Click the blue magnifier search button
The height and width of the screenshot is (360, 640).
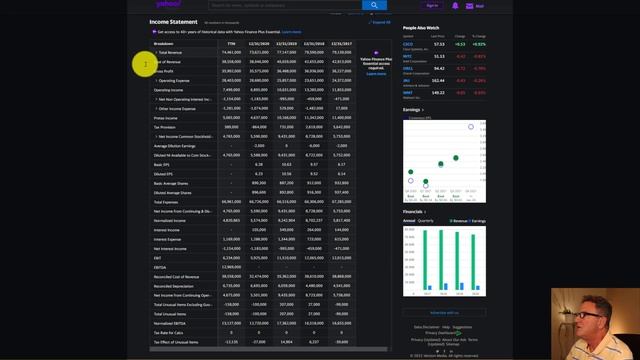(x=374, y=5)
